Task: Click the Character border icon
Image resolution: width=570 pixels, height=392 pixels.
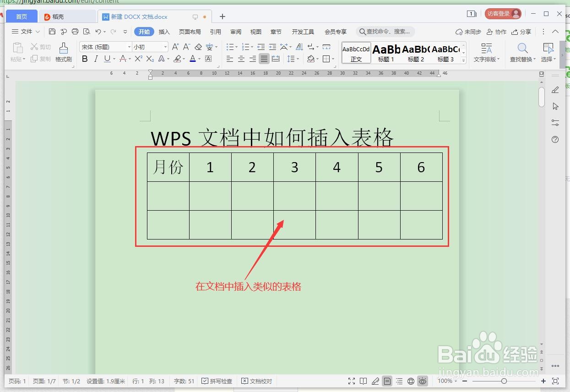Action: 208,59
